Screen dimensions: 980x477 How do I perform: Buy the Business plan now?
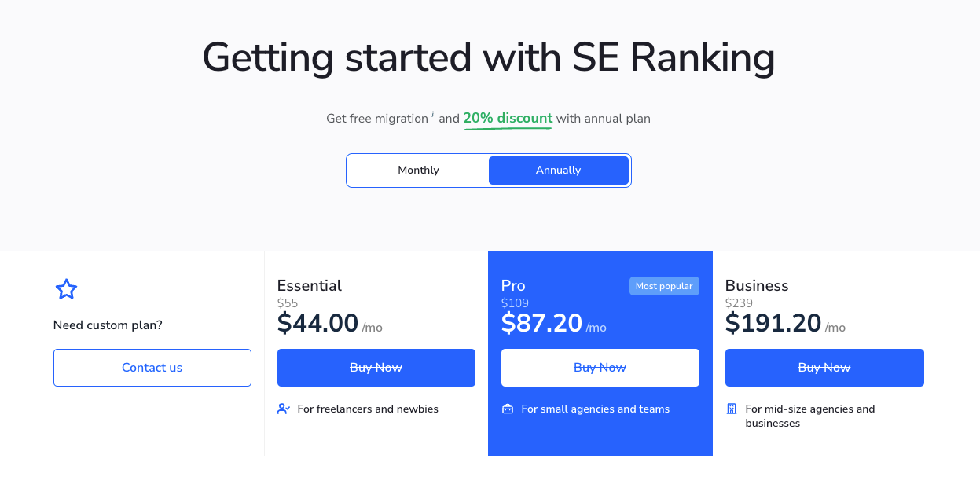point(824,368)
